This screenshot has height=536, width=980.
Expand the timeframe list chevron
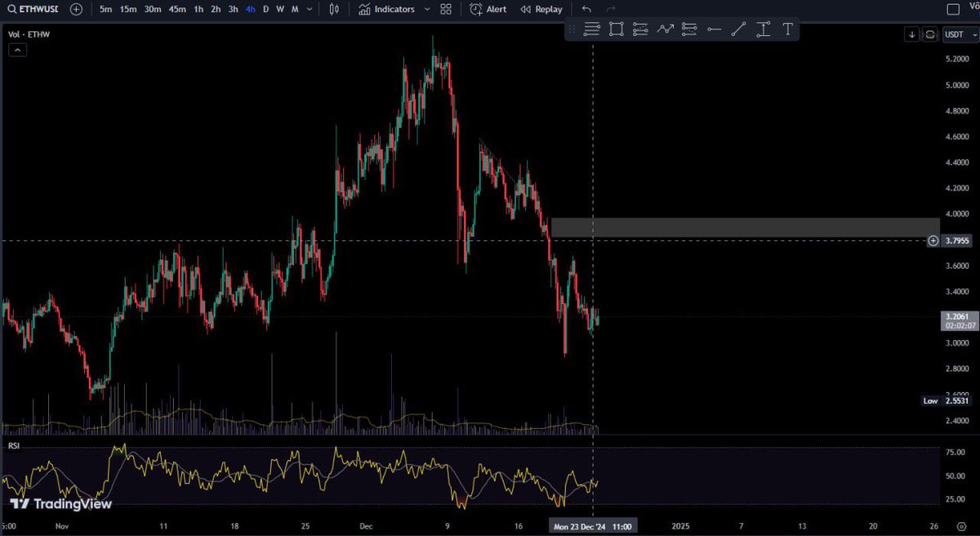pos(309,9)
